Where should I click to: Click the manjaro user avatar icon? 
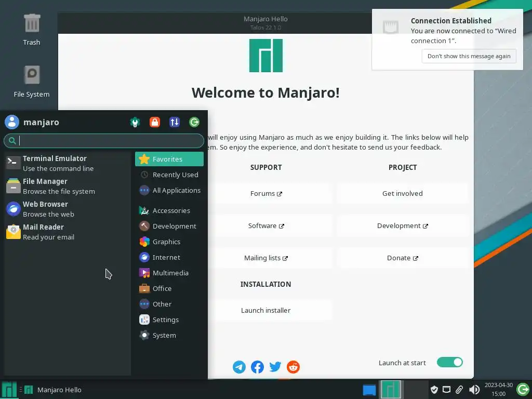click(x=12, y=122)
